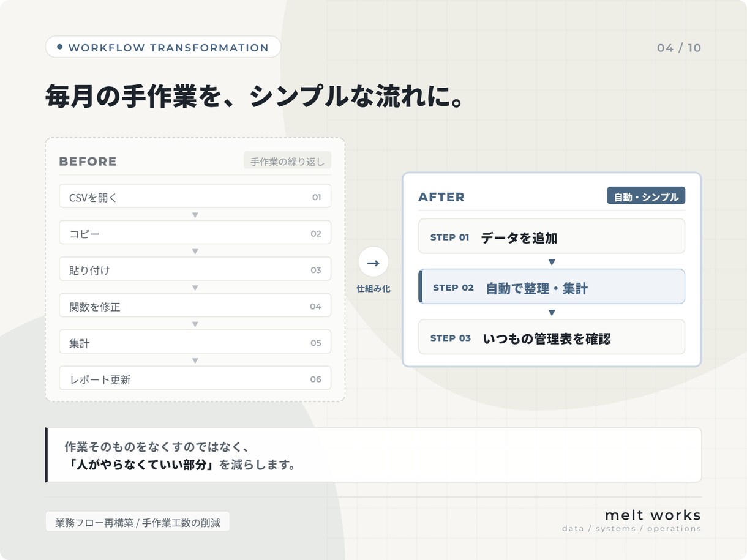Click the data / systems / operations tagline

pyautogui.click(x=632, y=529)
